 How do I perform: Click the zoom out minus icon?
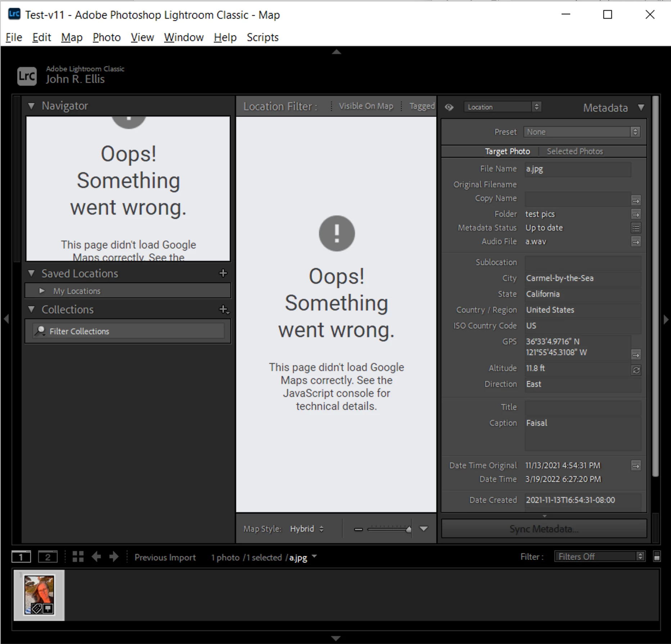click(x=358, y=529)
